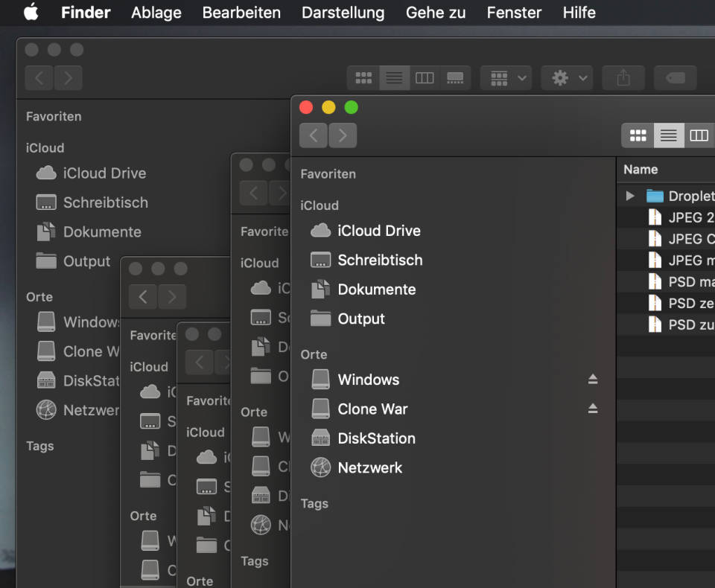Minimize the front Finder window
Viewport: 715px width, 588px height.
(328, 108)
